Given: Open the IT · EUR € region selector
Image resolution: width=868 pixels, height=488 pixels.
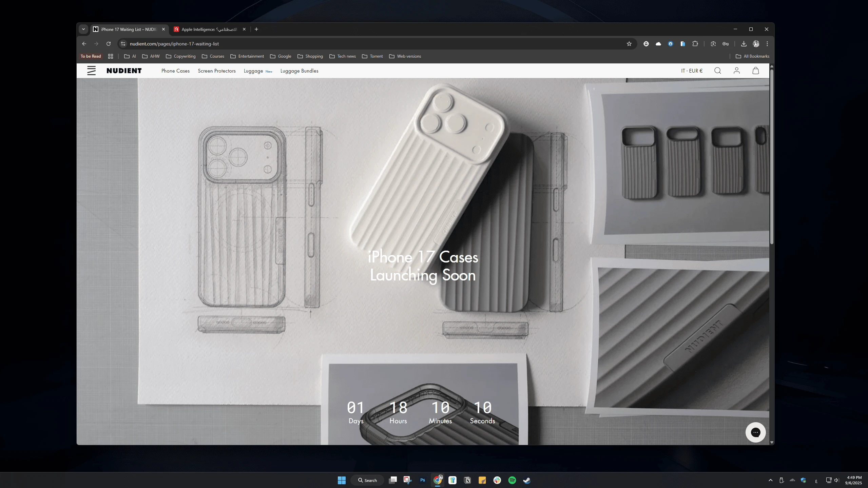Looking at the screenshot, I should click(x=692, y=71).
